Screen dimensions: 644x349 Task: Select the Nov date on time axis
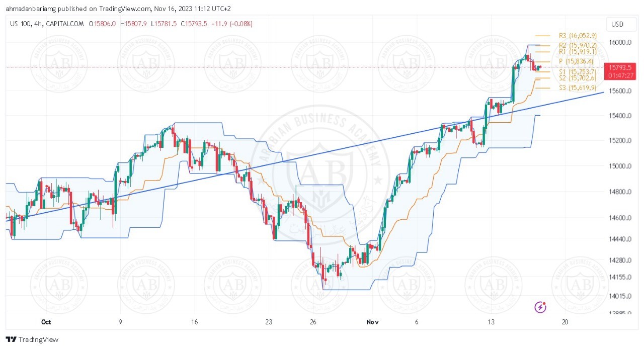pos(373,322)
